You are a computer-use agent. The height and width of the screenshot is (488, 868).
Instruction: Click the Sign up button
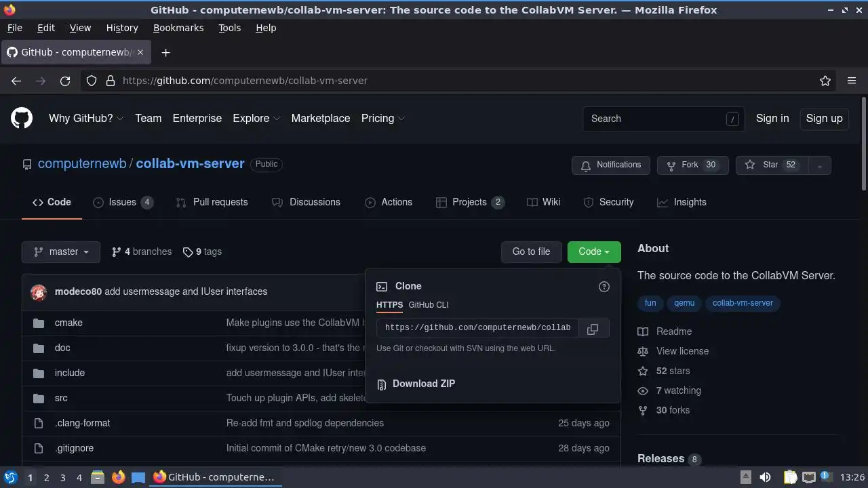[x=824, y=119]
